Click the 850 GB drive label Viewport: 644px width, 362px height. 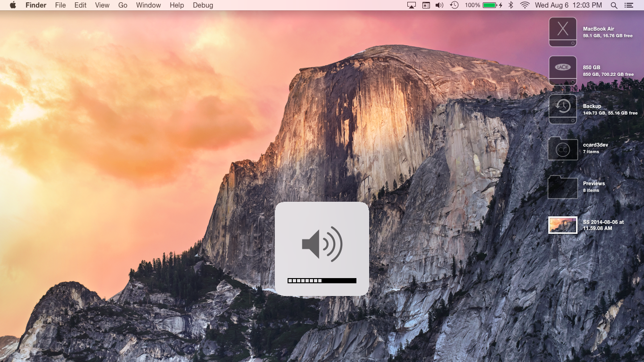tap(591, 67)
